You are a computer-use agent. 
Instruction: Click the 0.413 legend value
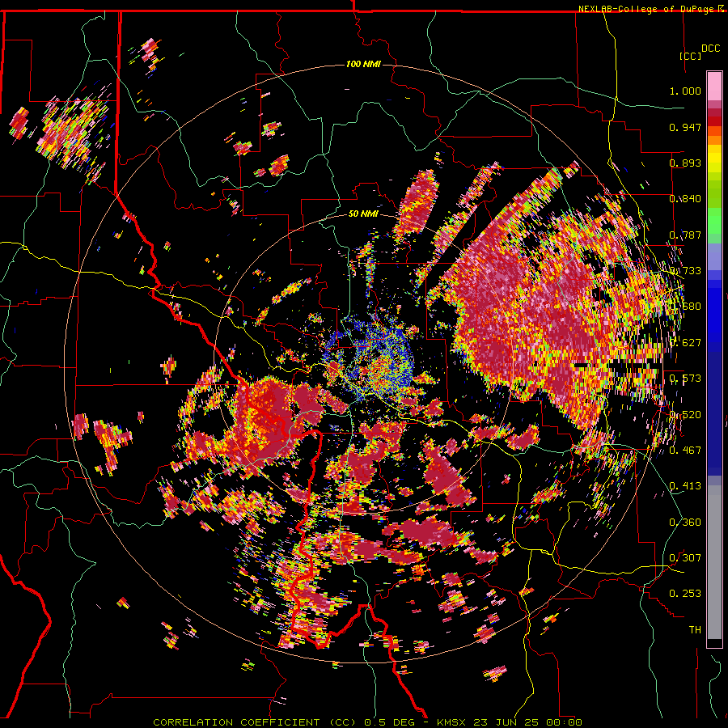685,486
